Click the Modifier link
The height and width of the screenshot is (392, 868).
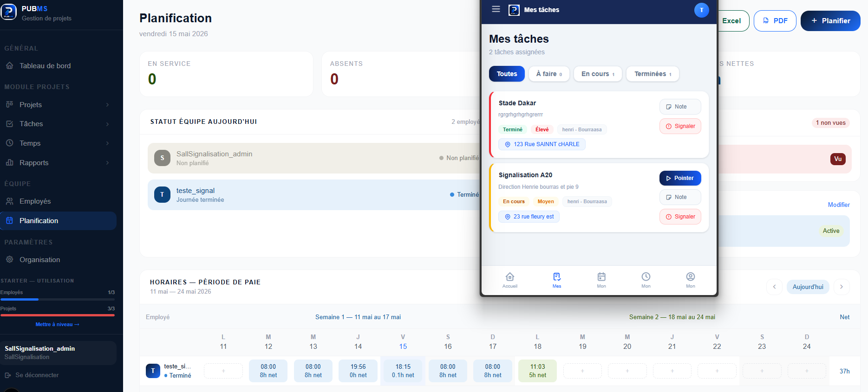click(x=839, y=205)
